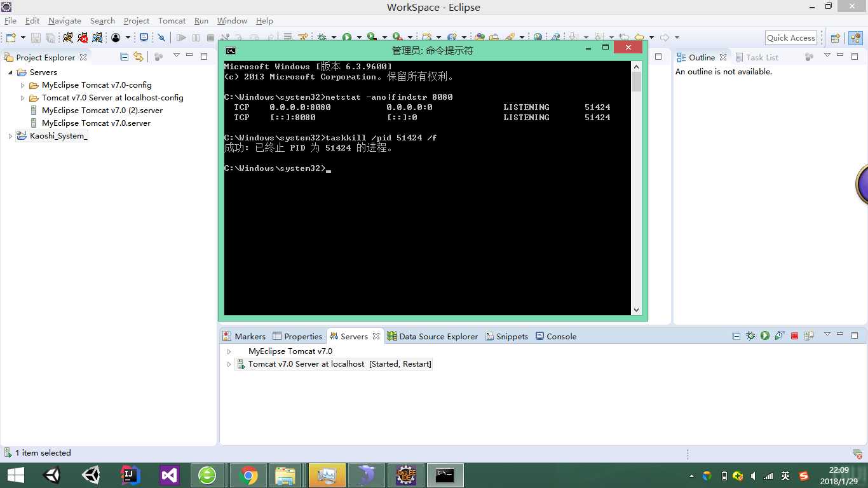The height and width of the screenshot is (488, 868).
Task: Open Debug configurations dropdown arrow
Action: pyautogui.click(x=334, y=37)
